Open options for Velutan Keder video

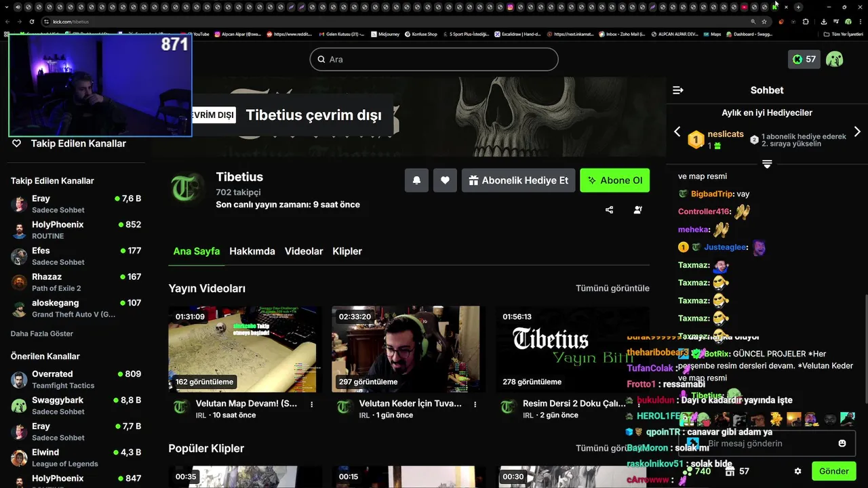tap(475, 404)
